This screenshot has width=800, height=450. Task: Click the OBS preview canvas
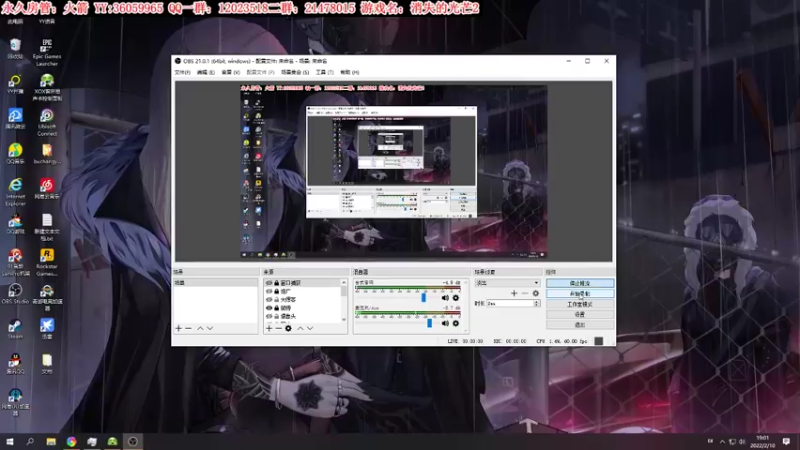(393, 171)
